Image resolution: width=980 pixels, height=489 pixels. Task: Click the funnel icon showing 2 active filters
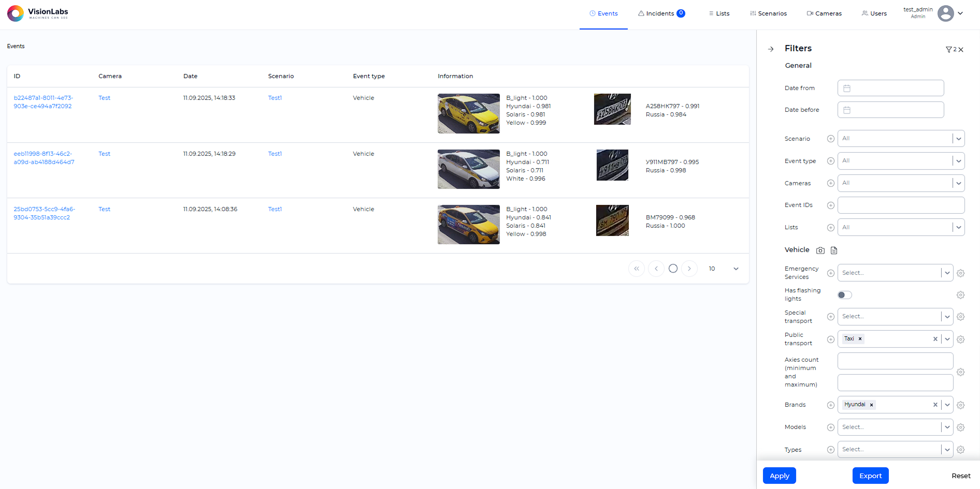point(949,49)
